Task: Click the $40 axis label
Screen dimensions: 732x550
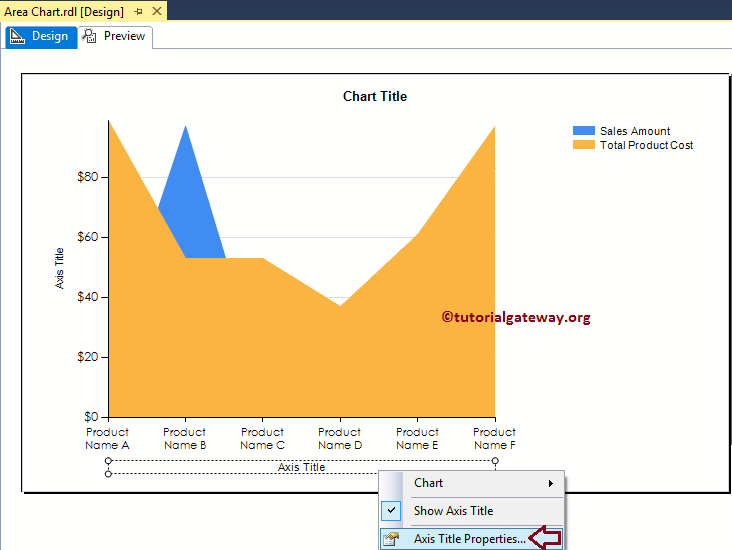Action: (x=88, y=297)
